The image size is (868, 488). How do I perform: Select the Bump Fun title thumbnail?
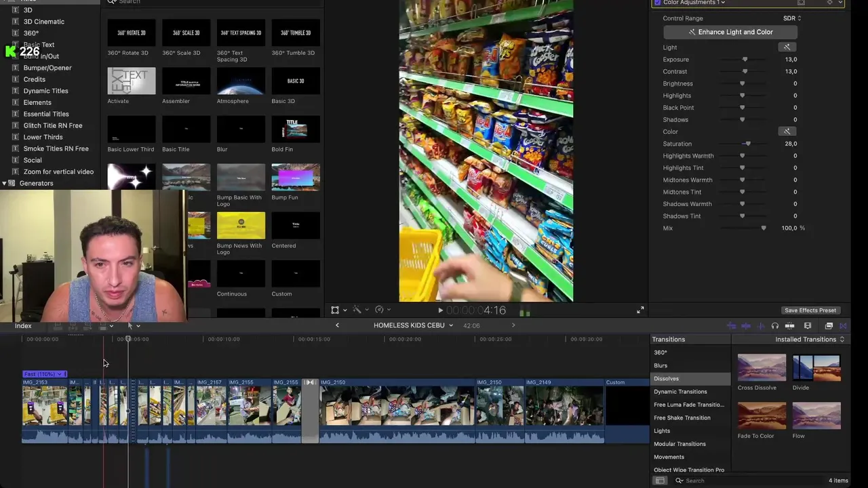296,177
